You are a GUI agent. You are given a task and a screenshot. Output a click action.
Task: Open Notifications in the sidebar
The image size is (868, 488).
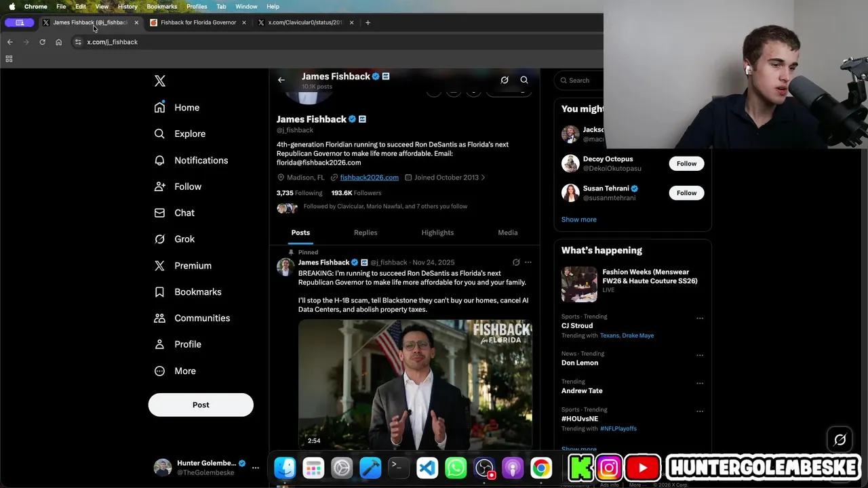191,160
